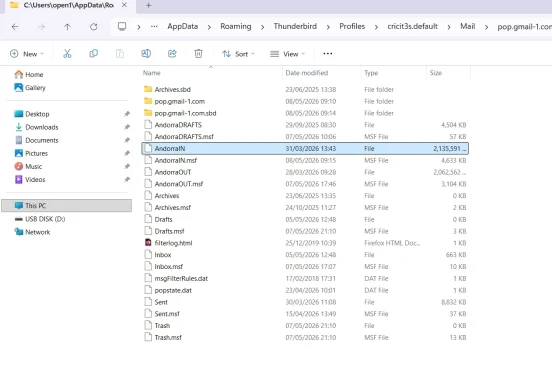Select the msgFilterRules.dat file
The width and height of the screenshot is (552, 384).
point(305,278)
